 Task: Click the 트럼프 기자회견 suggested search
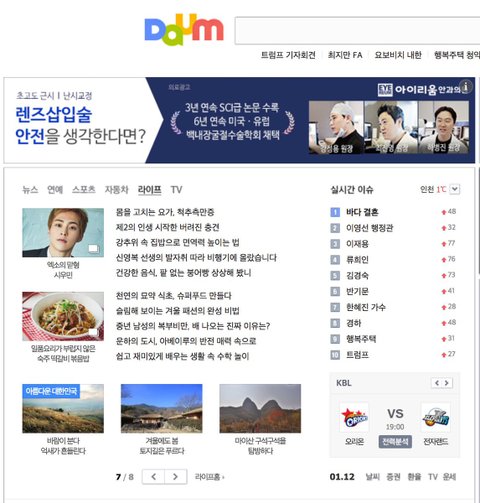(x=288, y=55)
